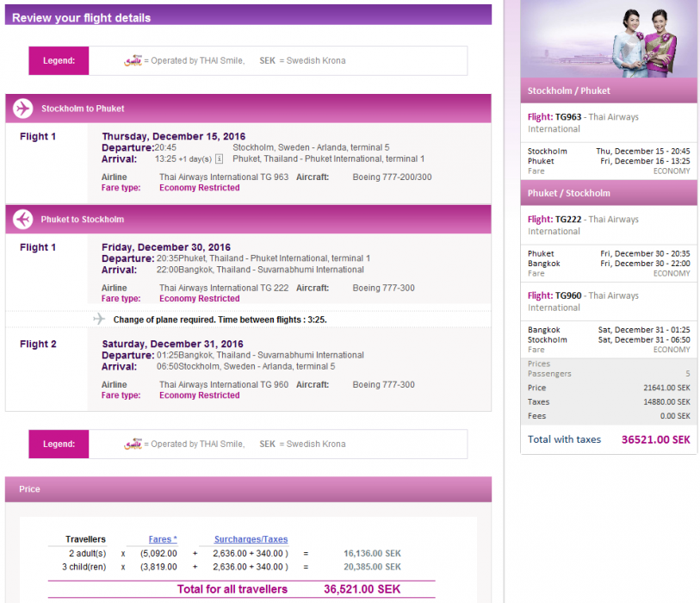Click sidebar time "Sat, December 31 - 01:25"
The height and width of the screenshot is (603, 700).
click(x=644, y=330)
